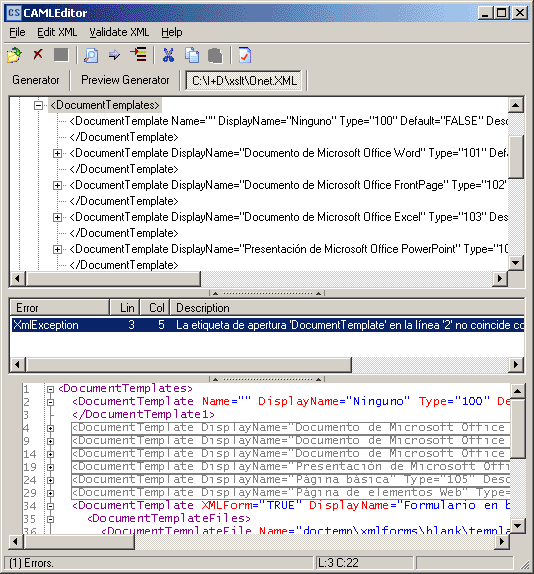
Task: Click the Description column header
Action: (x=347, y=308)
